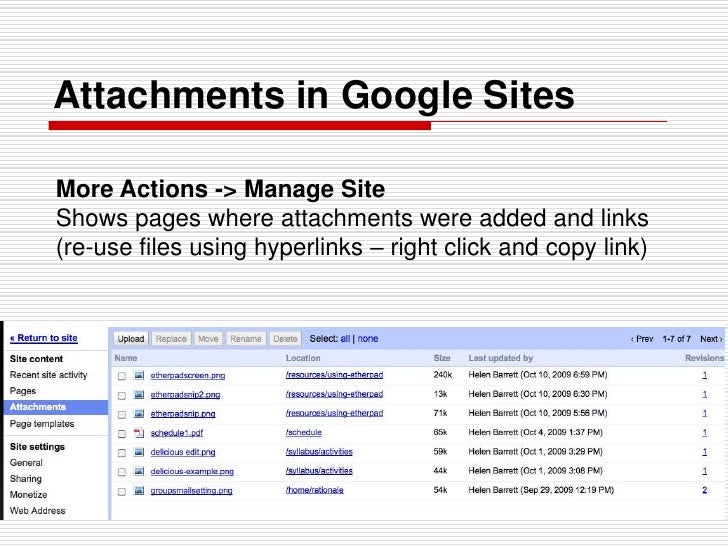Open the groupsmailsetting.png file link
Image resolution: width=728 pixels, height=546 pixels.
[191, 490]
